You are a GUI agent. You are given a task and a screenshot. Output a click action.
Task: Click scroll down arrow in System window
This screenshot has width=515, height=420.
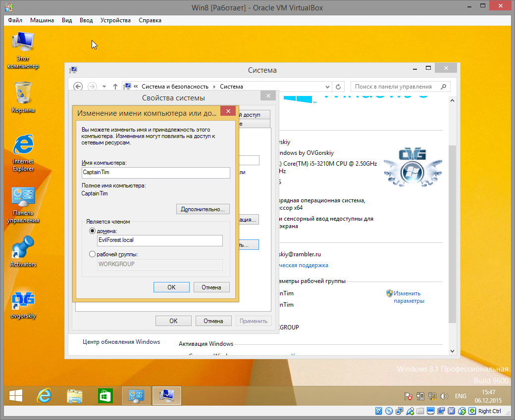click(x=452, y=351)
